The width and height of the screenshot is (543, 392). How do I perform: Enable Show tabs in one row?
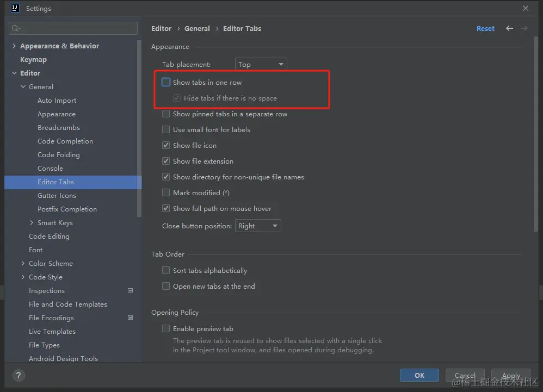tap(166, 82)
